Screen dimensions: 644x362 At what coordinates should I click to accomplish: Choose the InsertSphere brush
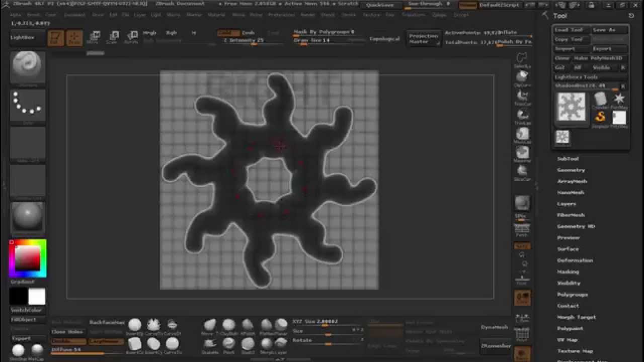point(134,326)
